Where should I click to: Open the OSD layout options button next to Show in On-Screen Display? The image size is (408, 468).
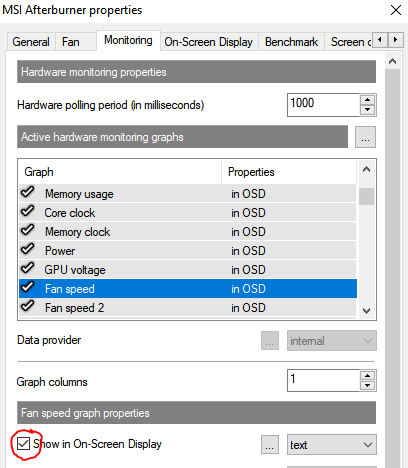click(270, 445)
